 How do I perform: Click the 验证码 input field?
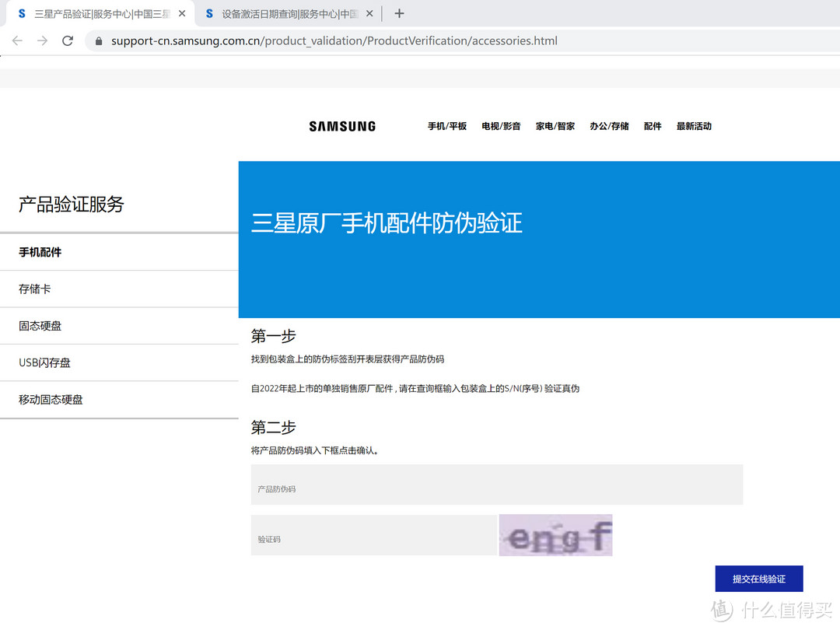click(x=374, y=535)
